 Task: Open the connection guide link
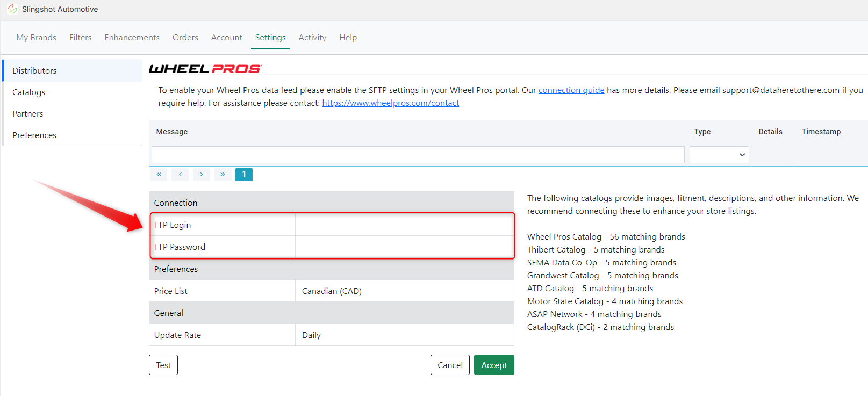point(571,90)
